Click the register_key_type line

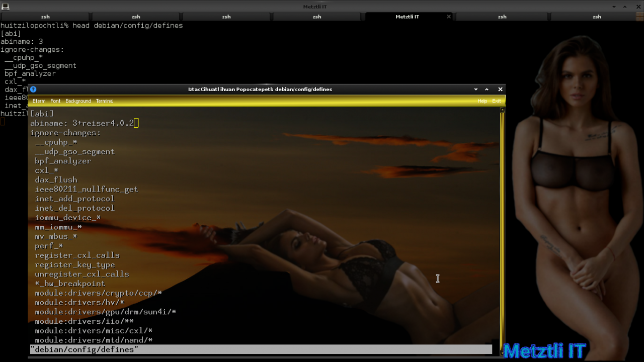tap(74, 265)
